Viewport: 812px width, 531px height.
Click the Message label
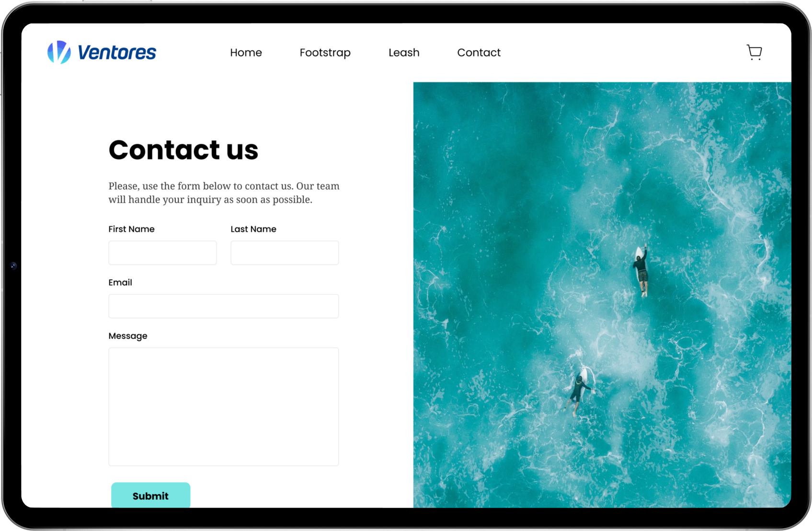coord(128,336)
